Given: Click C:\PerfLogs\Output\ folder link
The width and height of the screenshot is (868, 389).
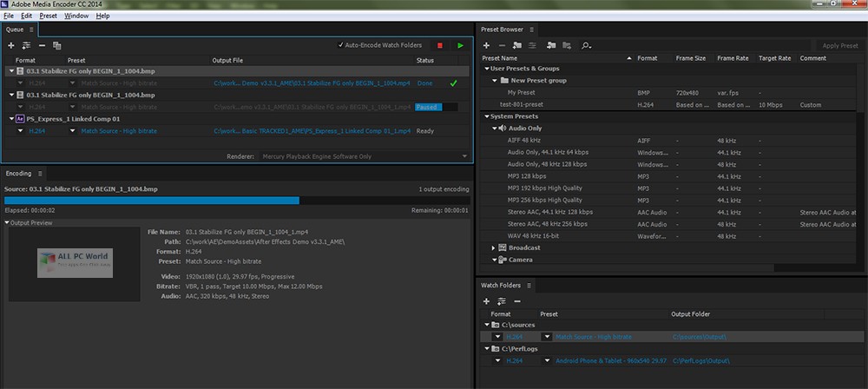Looking at the screenshot, I should [x=700, y=360].
